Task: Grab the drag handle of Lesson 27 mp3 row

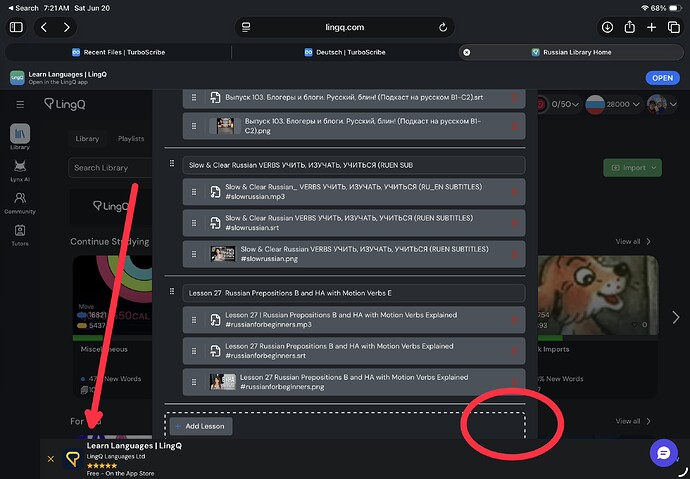Action: tap(194, 320)
